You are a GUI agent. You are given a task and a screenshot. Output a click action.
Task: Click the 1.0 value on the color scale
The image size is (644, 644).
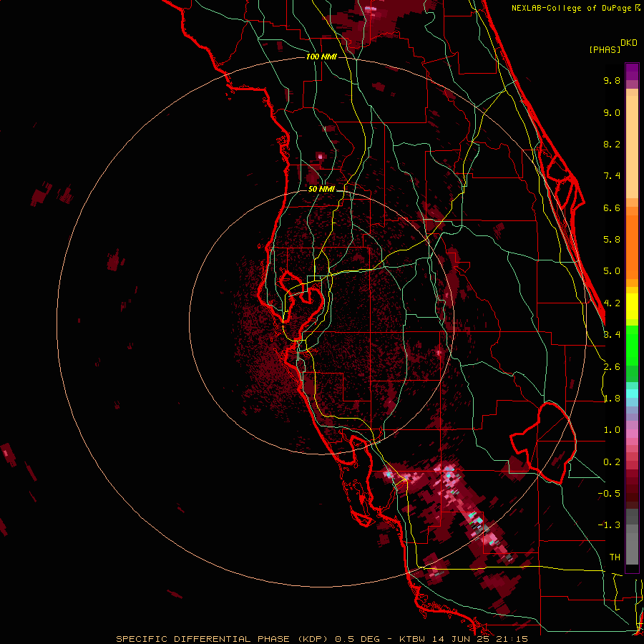612,430
